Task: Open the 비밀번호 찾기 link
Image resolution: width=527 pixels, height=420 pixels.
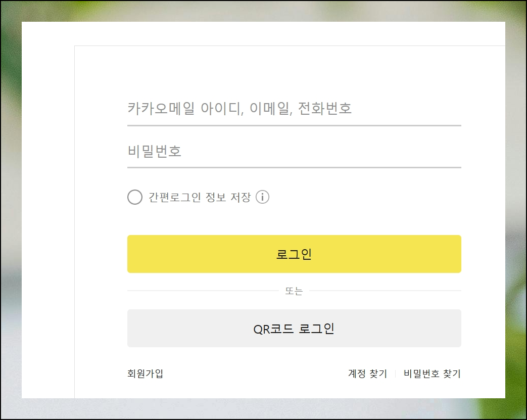Action: pyautogui.click(x=432, y=374)
